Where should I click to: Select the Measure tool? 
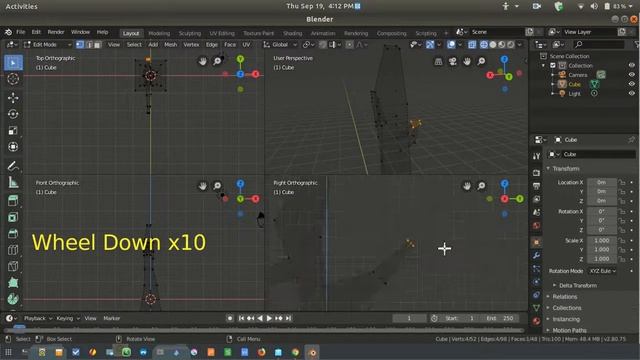13,182
